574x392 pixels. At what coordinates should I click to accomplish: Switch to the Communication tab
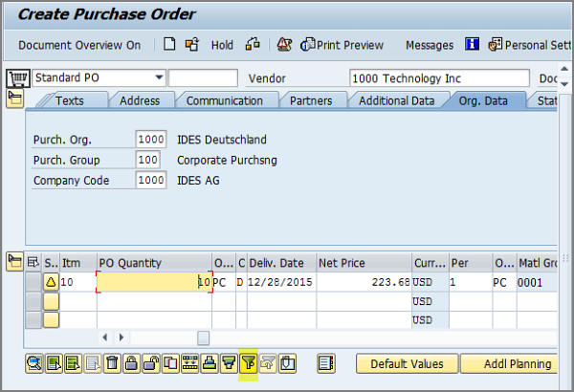coord(224,100)
